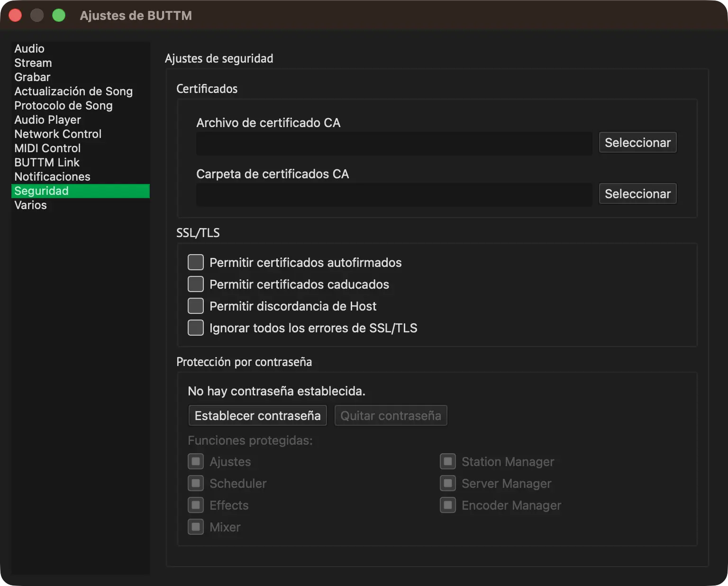Select Protocolo de Song in sidebar
The image size is (728, 586).
(x=80, y=106)
